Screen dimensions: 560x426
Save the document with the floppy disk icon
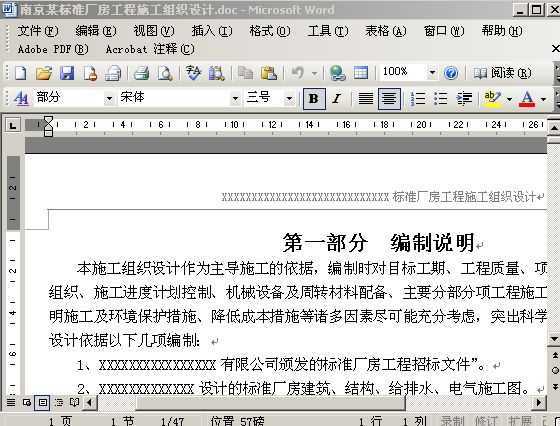[x=67, y=73]
